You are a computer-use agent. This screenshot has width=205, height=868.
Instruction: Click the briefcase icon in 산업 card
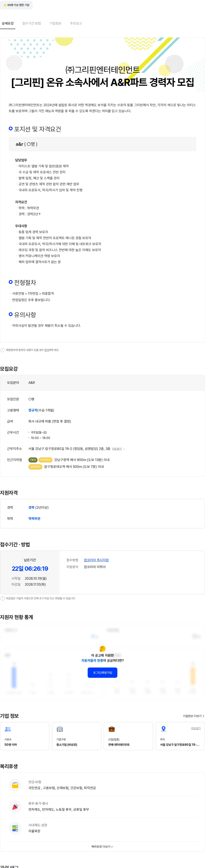[x=111, y=729]
